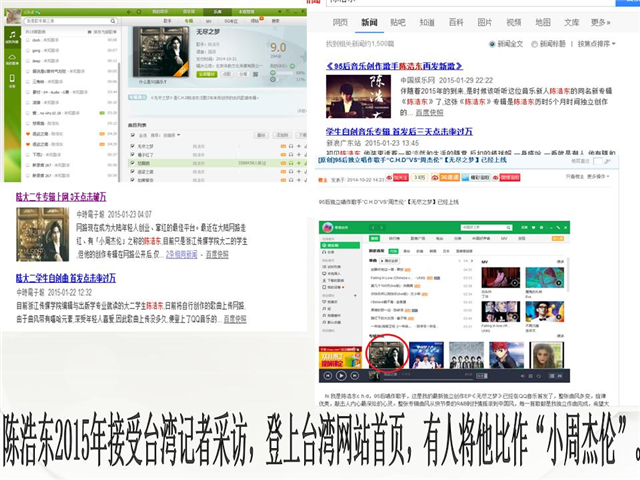Open the 地图 tab
640x480 pixels.
pyautogui.click(x=543, y=23)
